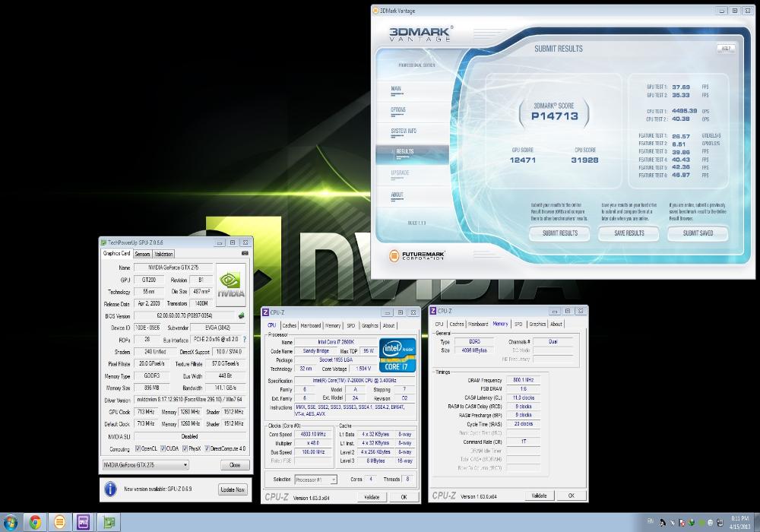Image resolution: width=760 pixels, height=532 pixels.
Task: Click the GPU-Z Close button
Action: coord(235,465)
